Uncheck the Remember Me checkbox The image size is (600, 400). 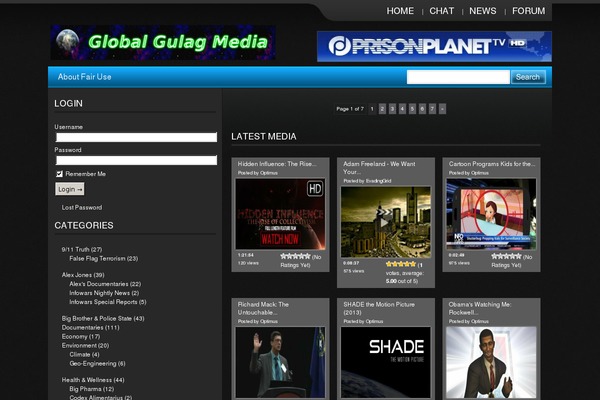[x=59, y=174]
